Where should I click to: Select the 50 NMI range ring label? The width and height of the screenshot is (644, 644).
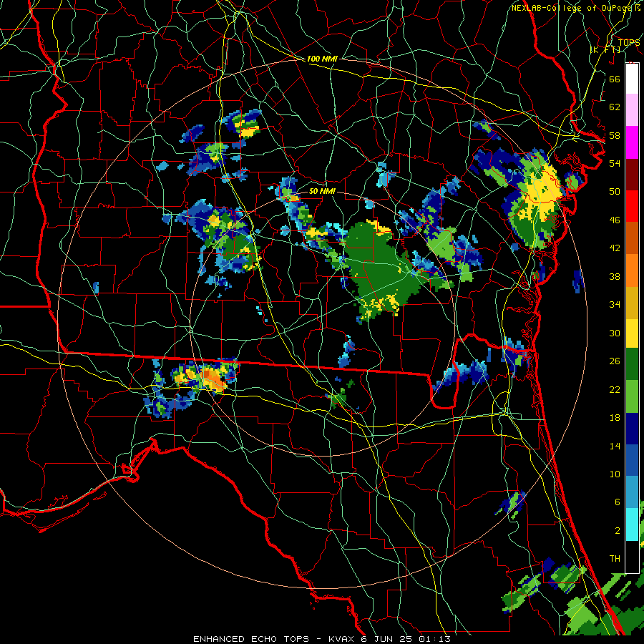322,191
